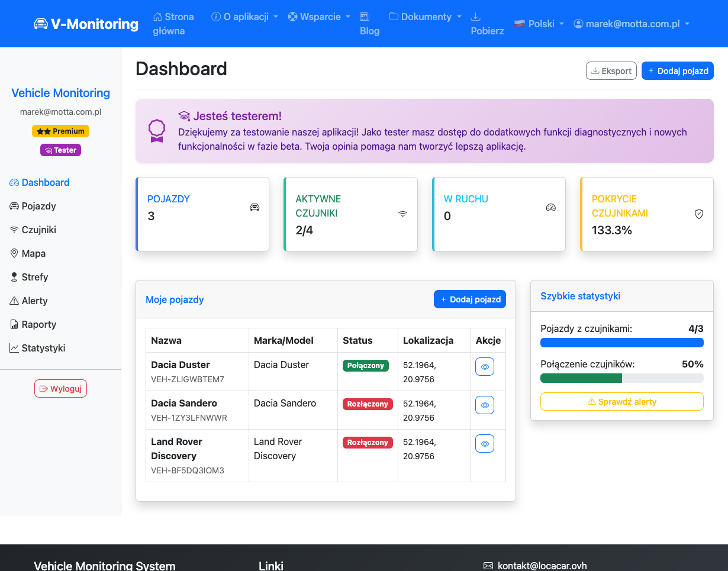The height and width of the screenshot is (571, 728).
Task: Click the shield icon in Pokrycie czujnikami card
Action: [x=698, y=214]
